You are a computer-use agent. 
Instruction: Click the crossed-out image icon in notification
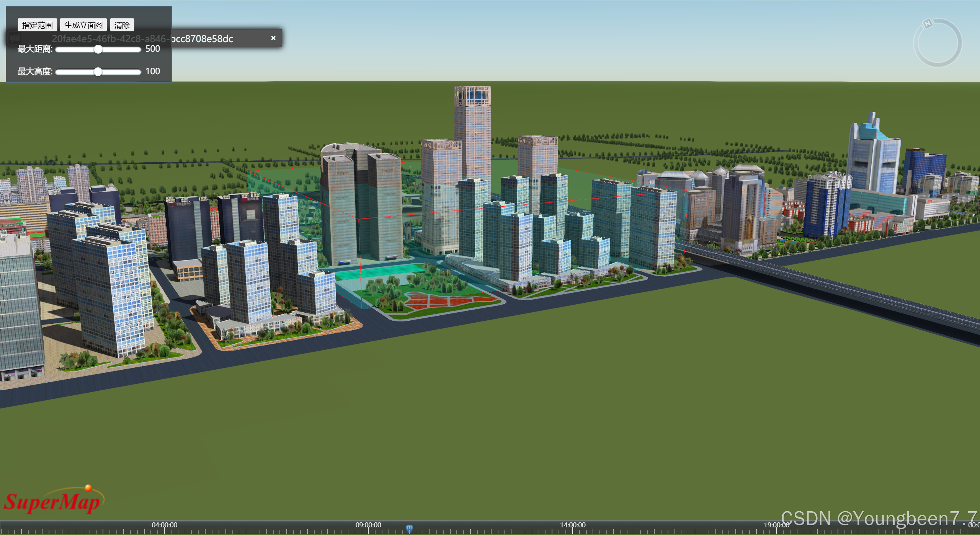tap(15, 38)
